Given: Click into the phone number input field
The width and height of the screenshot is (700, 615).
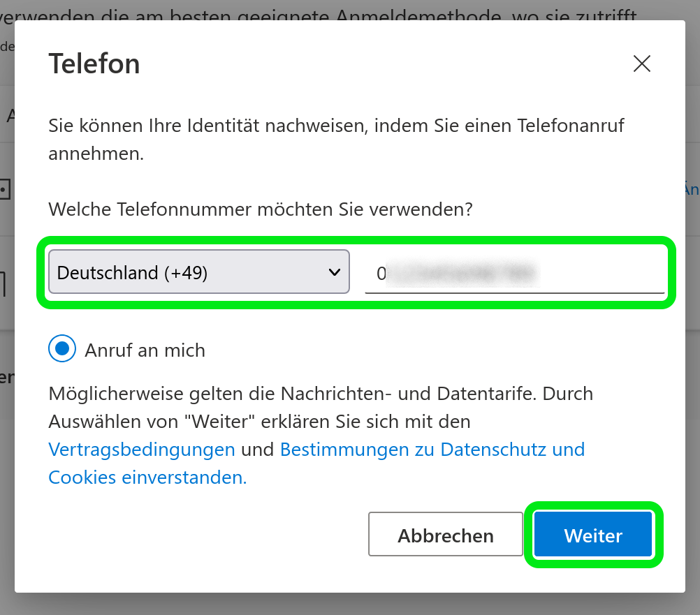Looking at the screenshot, I should pos(514,274).
